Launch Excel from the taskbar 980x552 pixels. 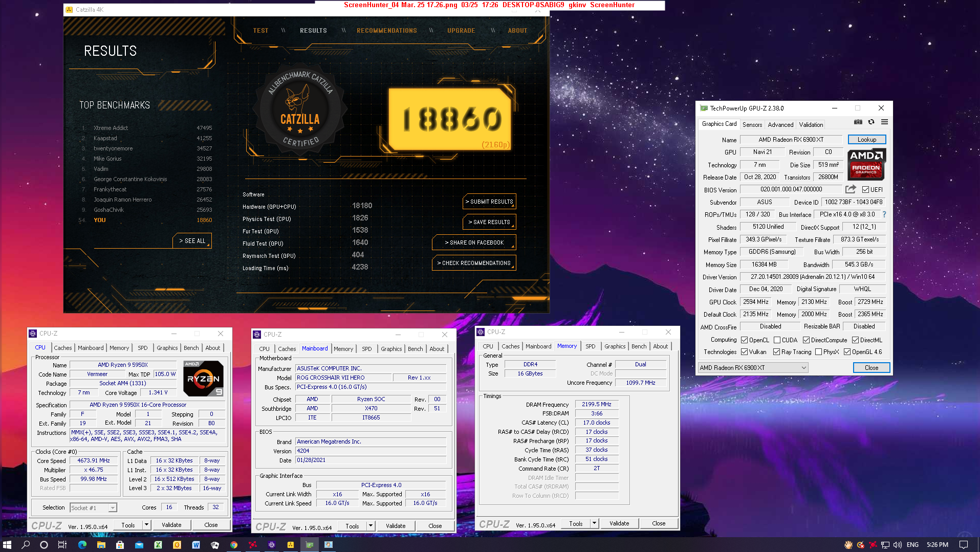coord(158,545)
